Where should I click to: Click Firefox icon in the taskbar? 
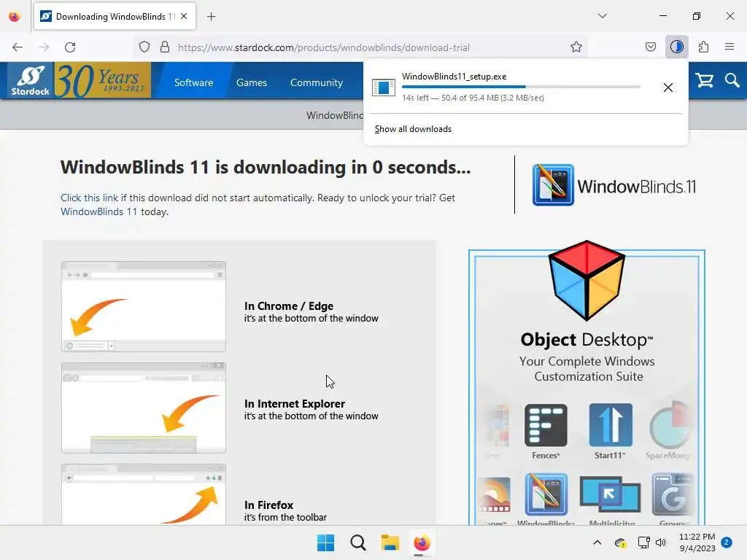click(x=422, y=542)
